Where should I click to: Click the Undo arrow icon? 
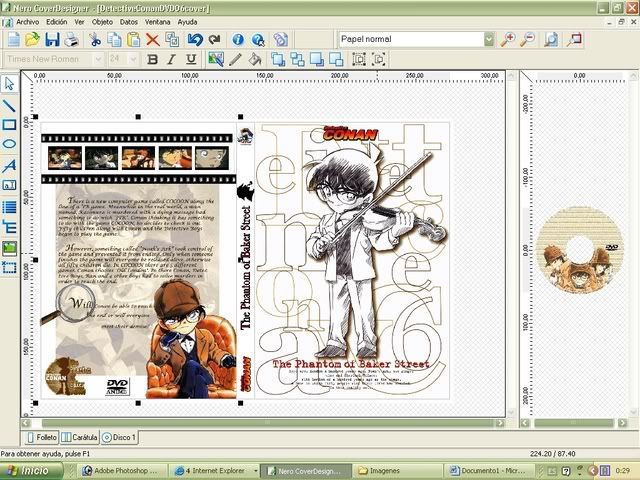(194, 40)
